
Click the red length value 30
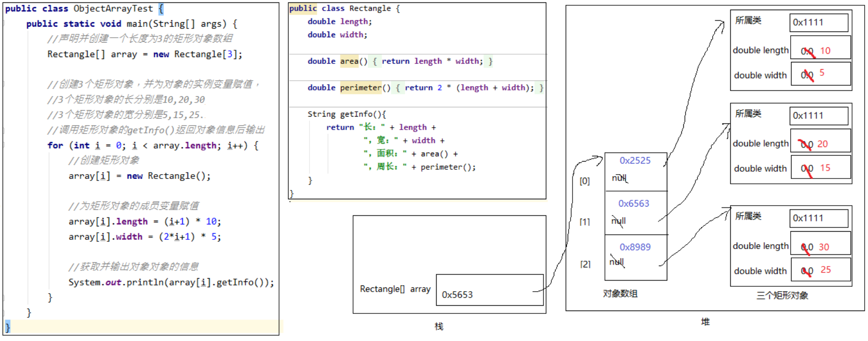[824, 247]
